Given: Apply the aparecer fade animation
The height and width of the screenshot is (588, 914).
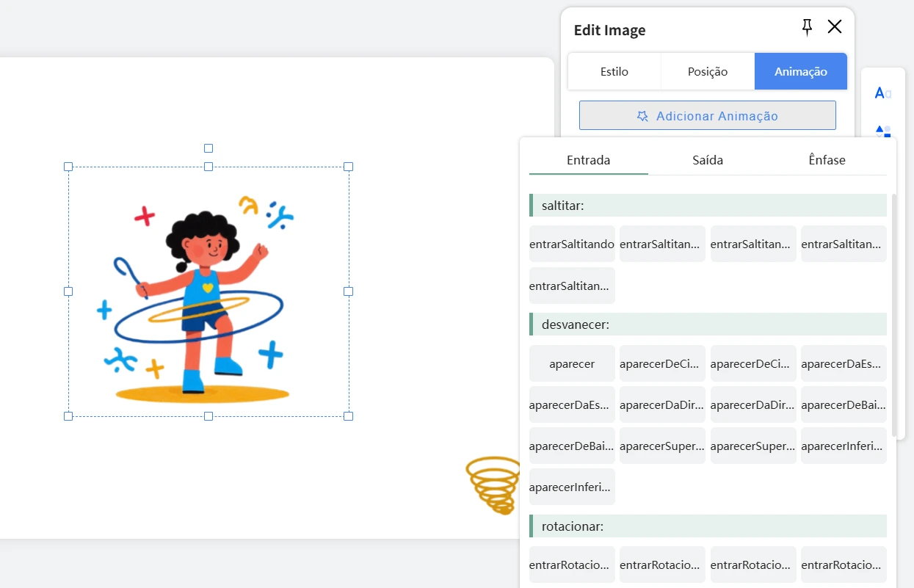Looking at the screenshot, I should (x=572, y=363).
